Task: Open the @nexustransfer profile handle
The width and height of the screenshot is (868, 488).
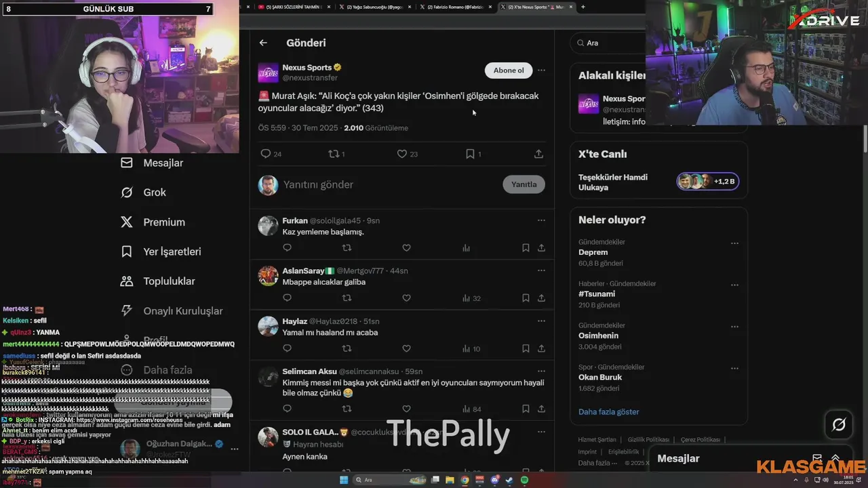Action: [x=309, y=78]
